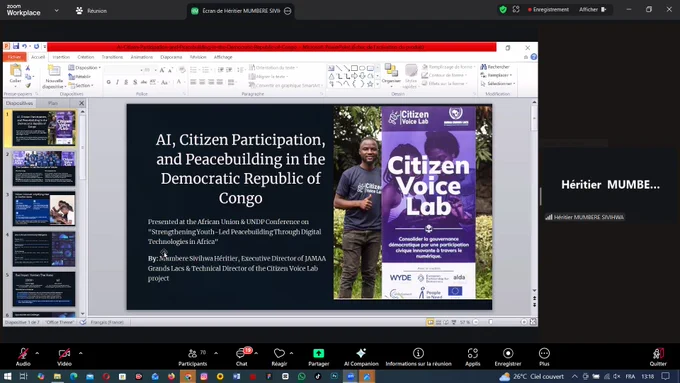Select slide 4 thumbnail
This screenshot has width=680, height=383.
[x=44, y=249]
